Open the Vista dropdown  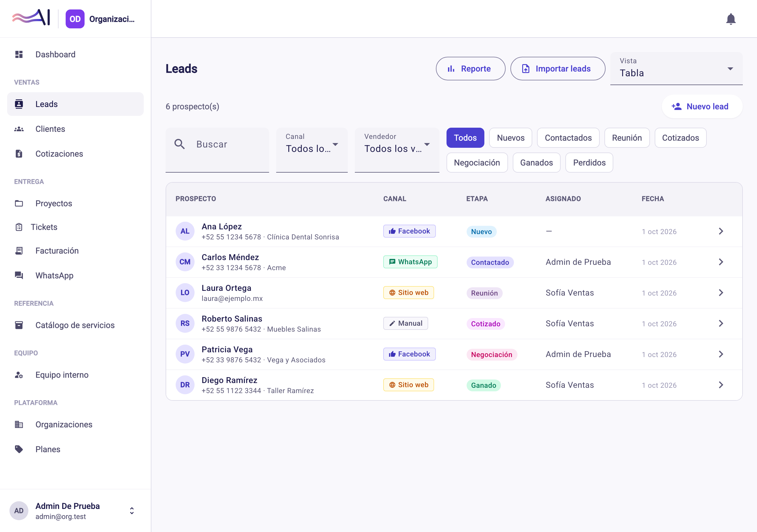[676, 69]
